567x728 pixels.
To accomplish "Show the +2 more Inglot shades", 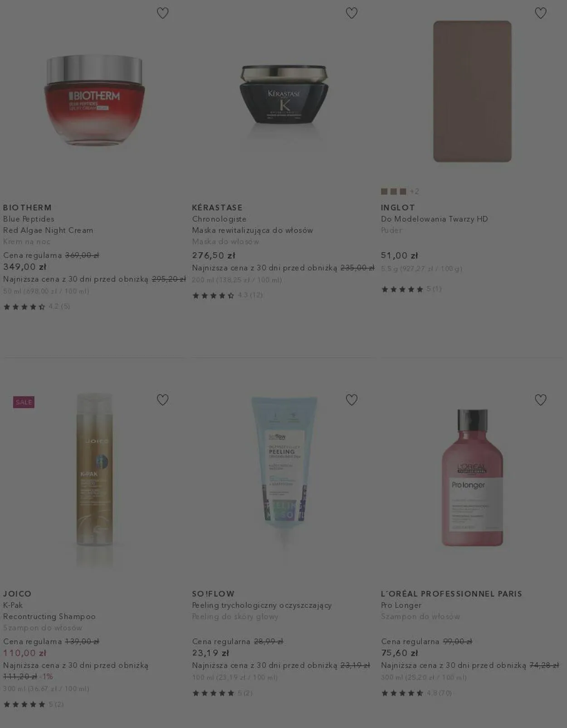I will [x=415, y=191].
